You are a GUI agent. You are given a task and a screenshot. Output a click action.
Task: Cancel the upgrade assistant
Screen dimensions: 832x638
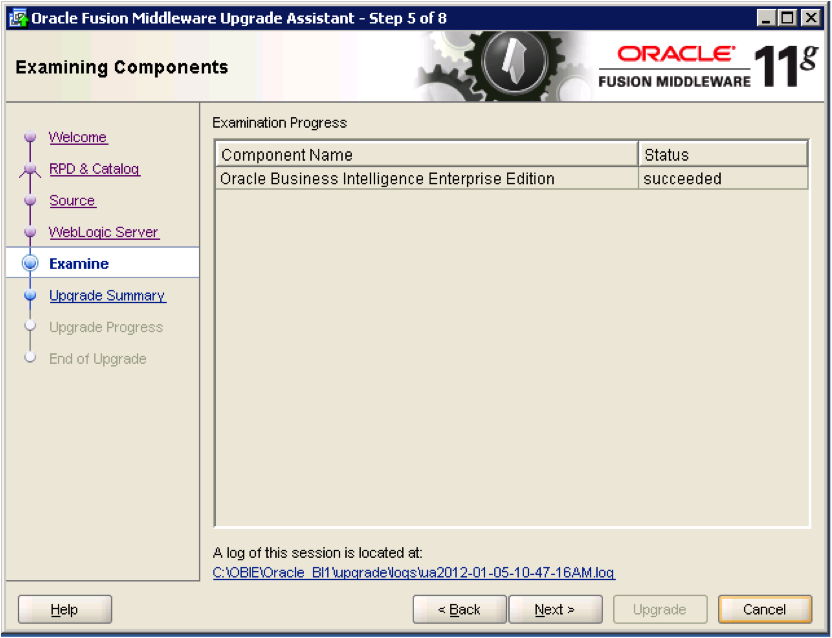(765, 609)
